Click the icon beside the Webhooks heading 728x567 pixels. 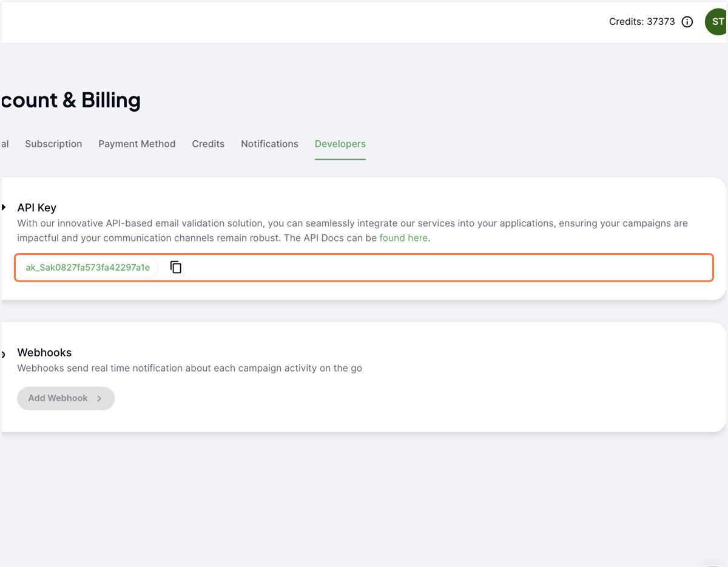tap(3, 355)
